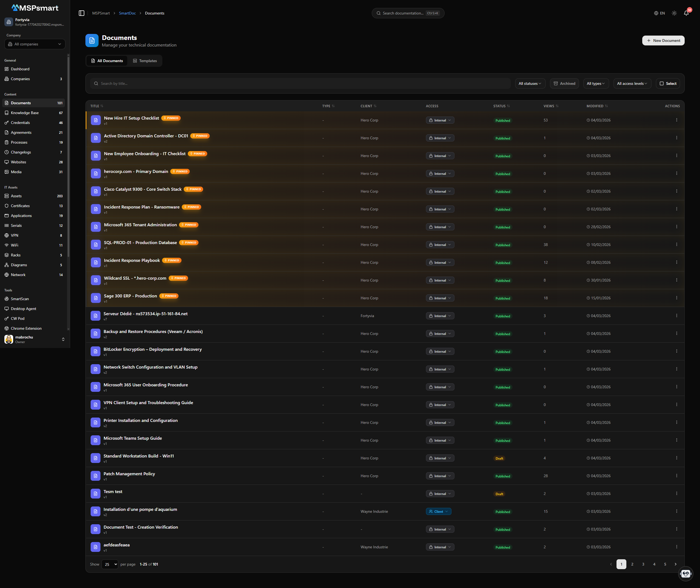Toggle the sidebar collapse icon
This screenshot has width=700, height=588.
tap(81, 13)
